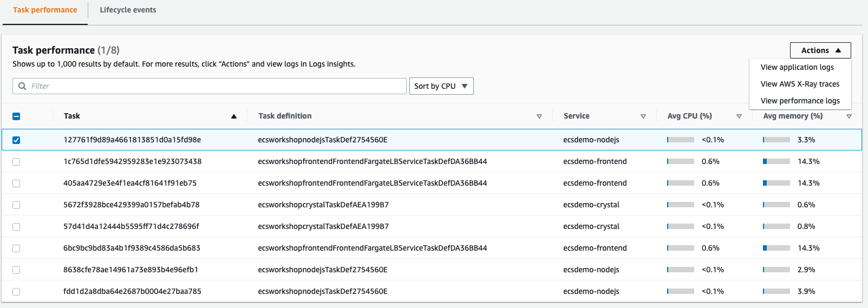Choose View AWS X-Ray traces
Image resolution: width=868 pixels, height=308 pixels.
pyautogui.click(x=800, y=84)
